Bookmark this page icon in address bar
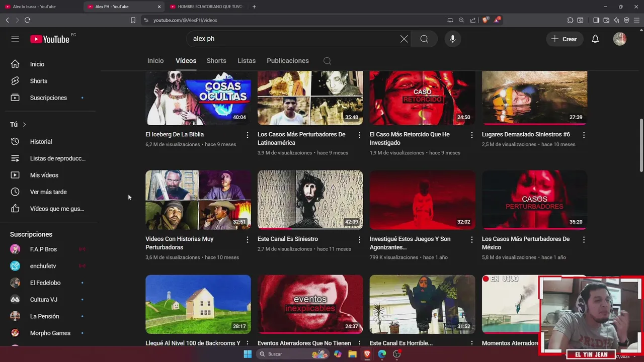This screenshot has height=362, width=644. tap(133, 20)
